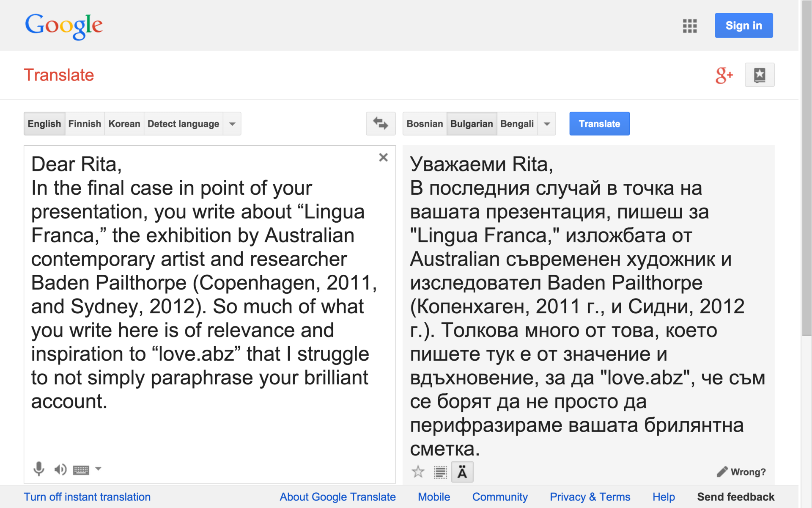This screenshot has height=508, width=812.
Task: Select all translated text icon
Action: (x=440, y=472)
